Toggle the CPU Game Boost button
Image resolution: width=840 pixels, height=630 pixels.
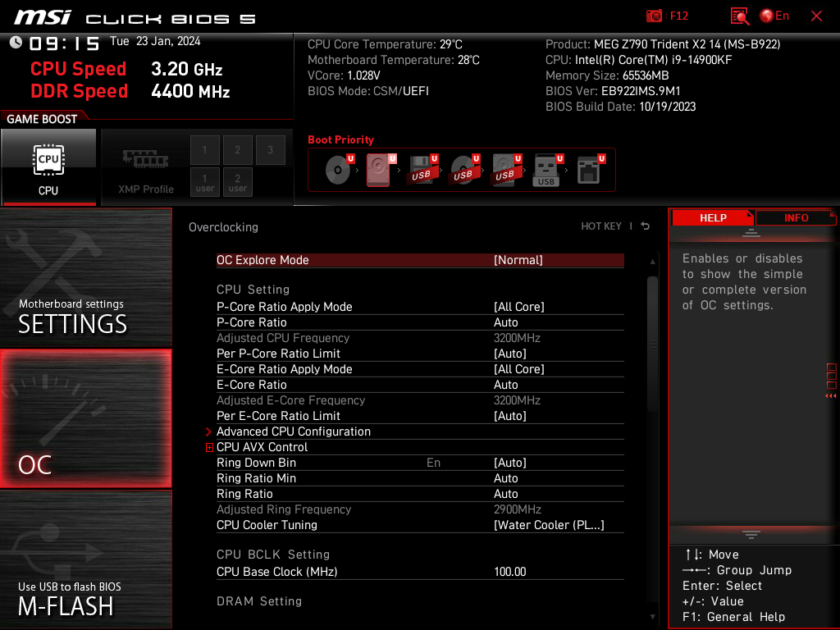pos(48,167)
